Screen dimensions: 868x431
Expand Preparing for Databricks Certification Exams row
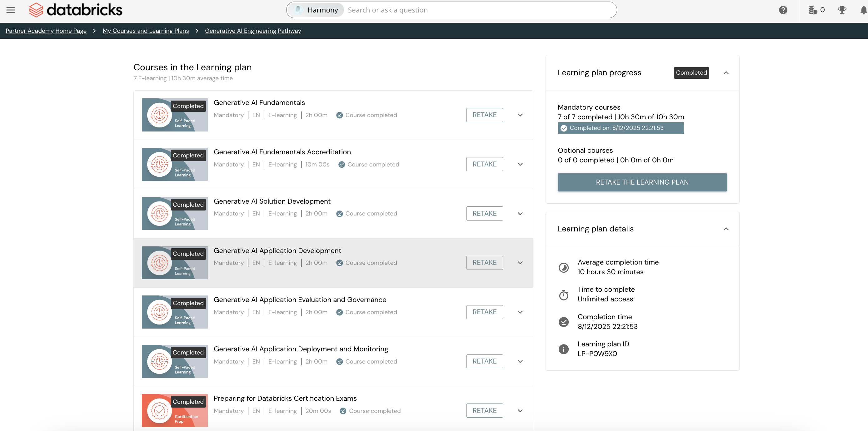[520, 411]
